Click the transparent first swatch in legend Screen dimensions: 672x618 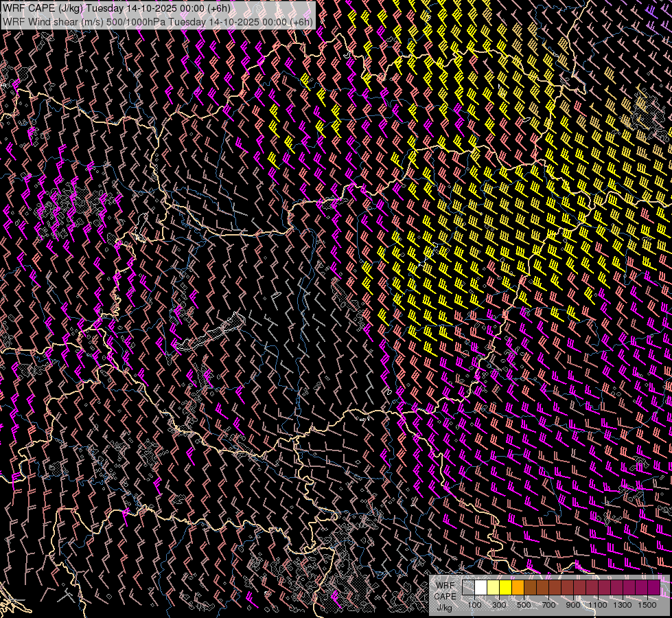(468, 588)
